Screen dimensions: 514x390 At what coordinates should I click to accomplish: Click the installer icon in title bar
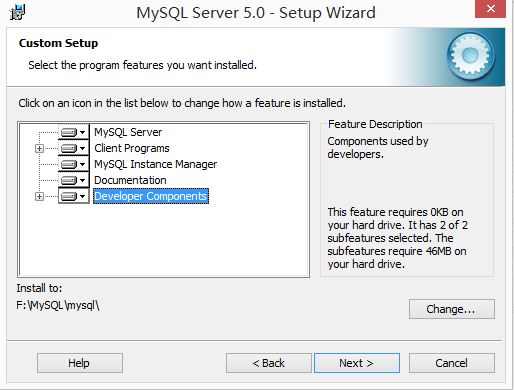pos(17,13)
